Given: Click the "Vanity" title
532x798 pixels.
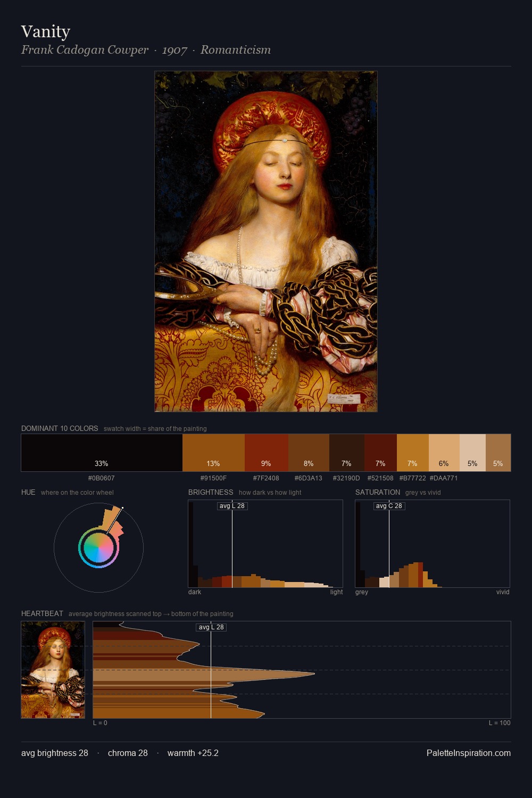Looking at the screenshot, I should (46, 32).
